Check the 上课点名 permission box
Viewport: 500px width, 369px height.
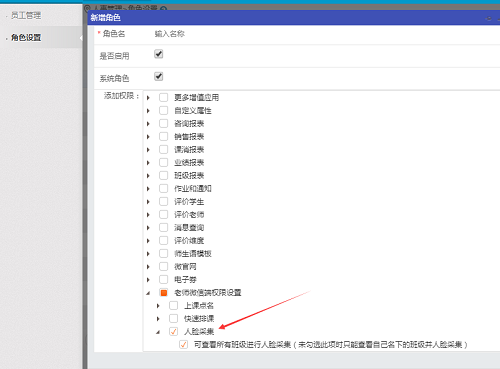(173, 305)
